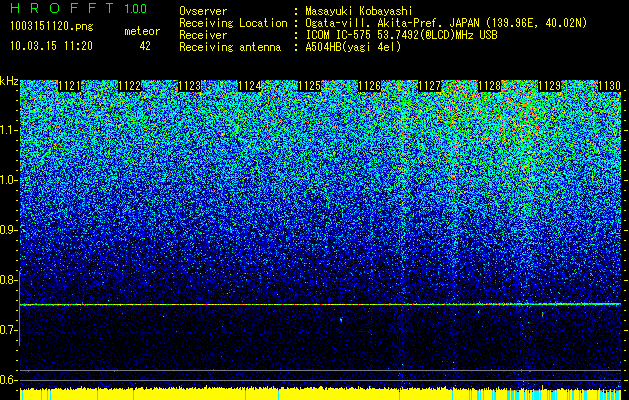Click the 1124 time marker
629x400 pixels.
pos(250,86)
